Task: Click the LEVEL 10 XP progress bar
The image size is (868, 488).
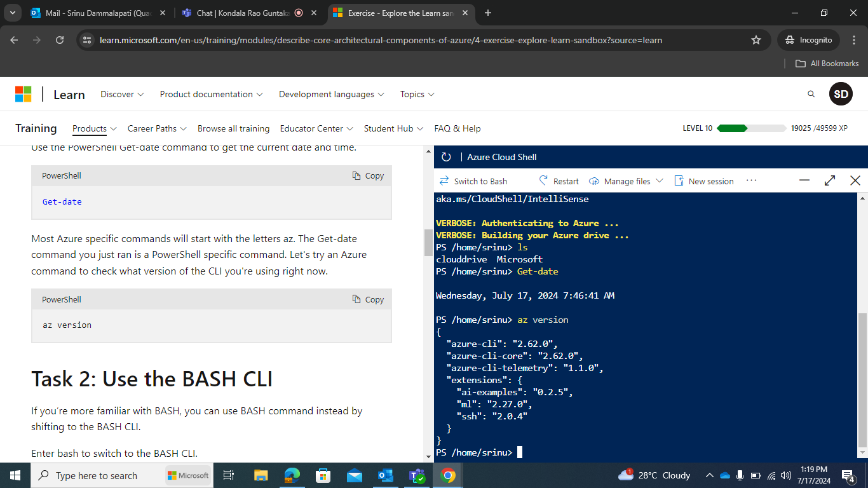Action: [x=751, y=128]
